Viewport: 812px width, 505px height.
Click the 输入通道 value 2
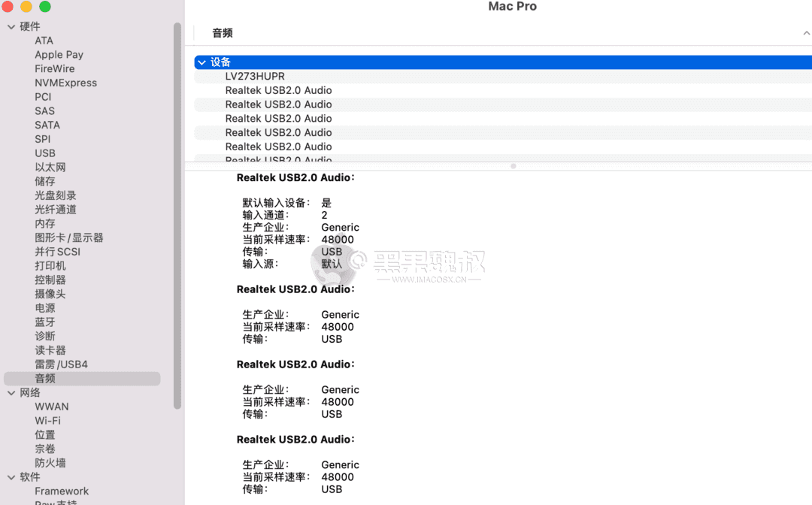(324, 215)
